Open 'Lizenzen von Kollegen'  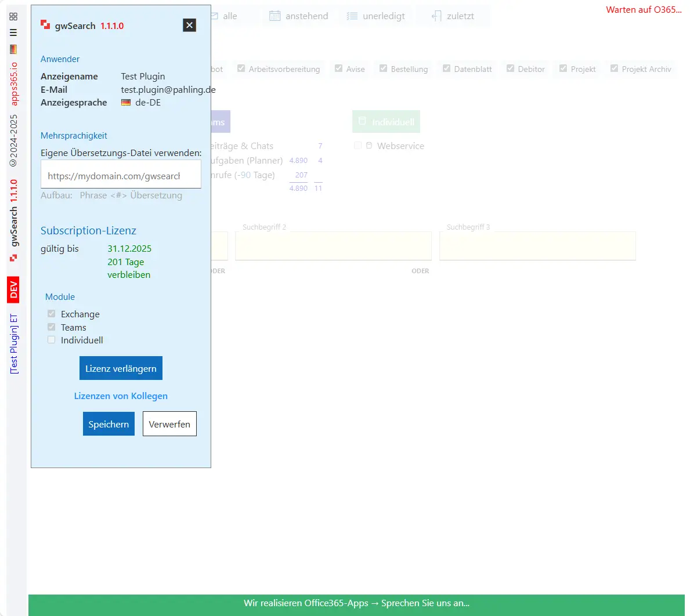point(121,396)
